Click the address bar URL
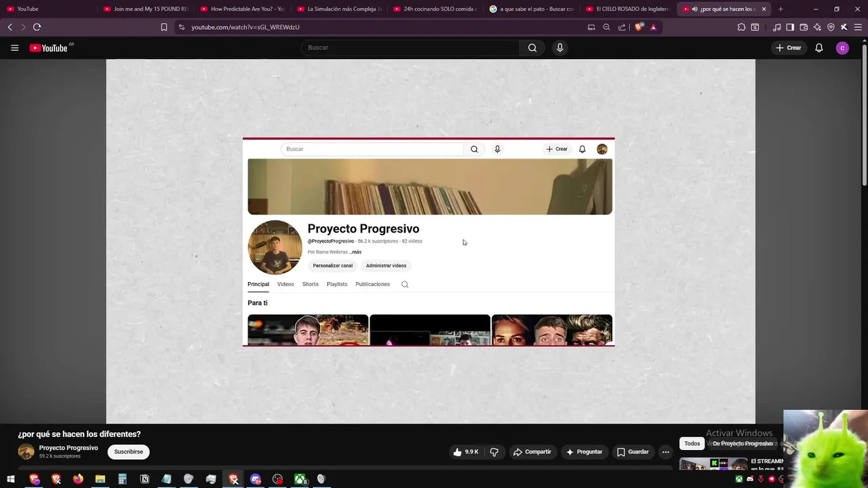The height and width of the screenshot is (488, 868). 245,27
